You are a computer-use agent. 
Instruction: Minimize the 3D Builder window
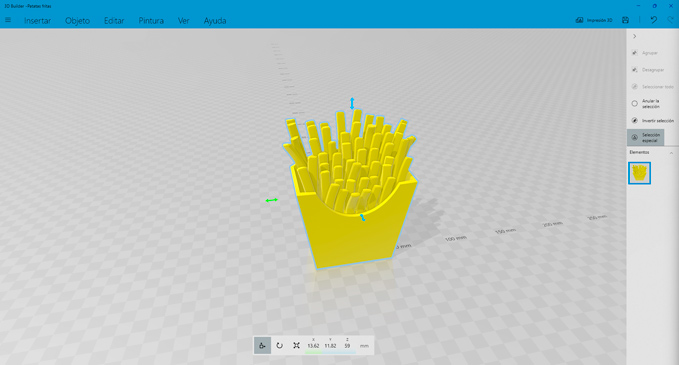pyautogui.click(x=639, y=6)
